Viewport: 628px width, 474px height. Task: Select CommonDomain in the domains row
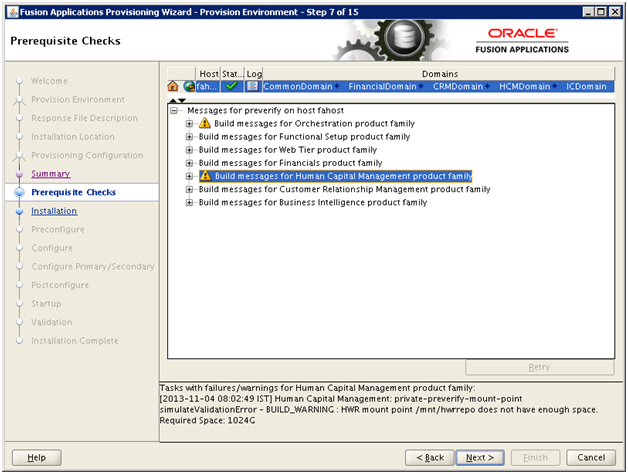298,86
